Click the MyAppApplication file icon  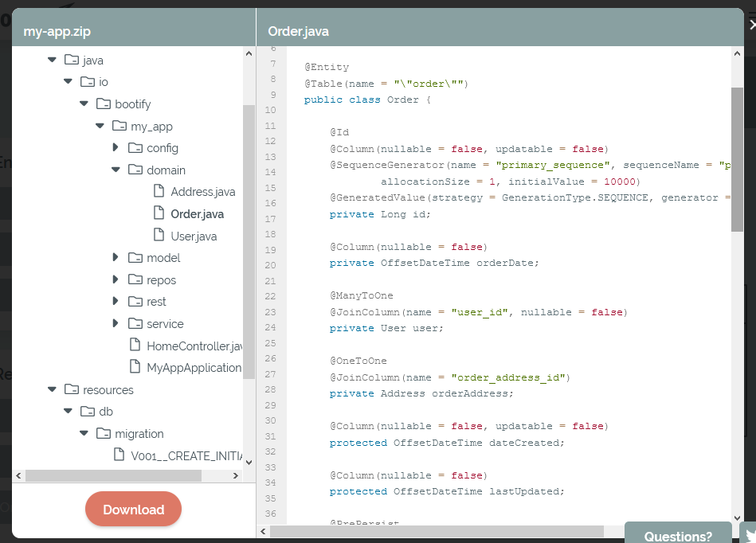pos(135,367)
